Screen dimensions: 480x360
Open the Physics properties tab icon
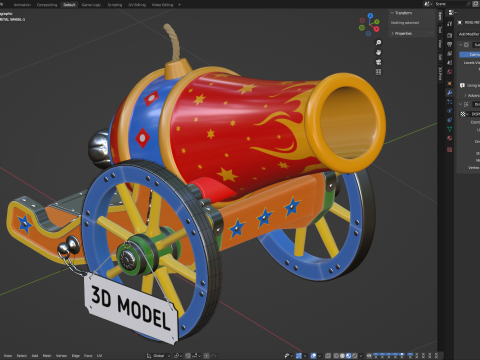click(x=450, y=111)
